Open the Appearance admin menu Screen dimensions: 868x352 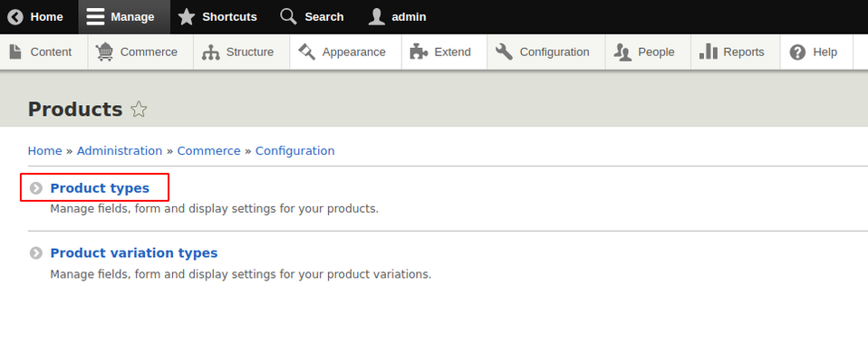click(345, 52)
